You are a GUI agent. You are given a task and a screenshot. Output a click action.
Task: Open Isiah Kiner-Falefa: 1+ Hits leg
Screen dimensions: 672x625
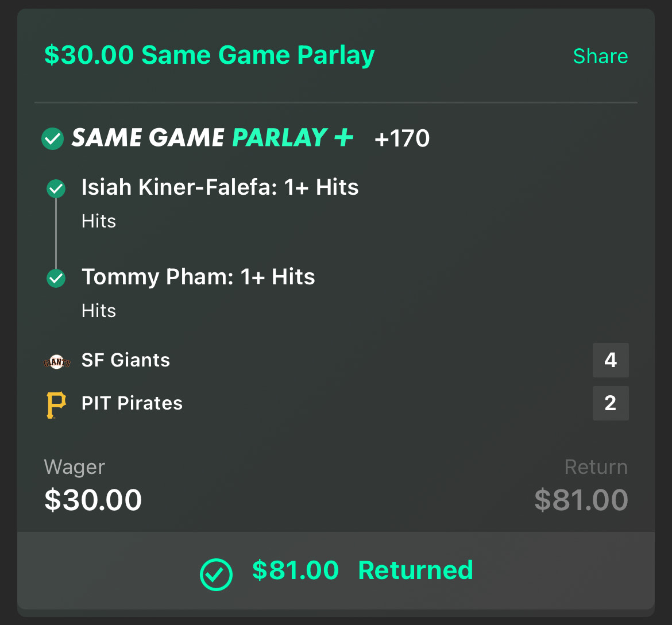click(220, 187)
